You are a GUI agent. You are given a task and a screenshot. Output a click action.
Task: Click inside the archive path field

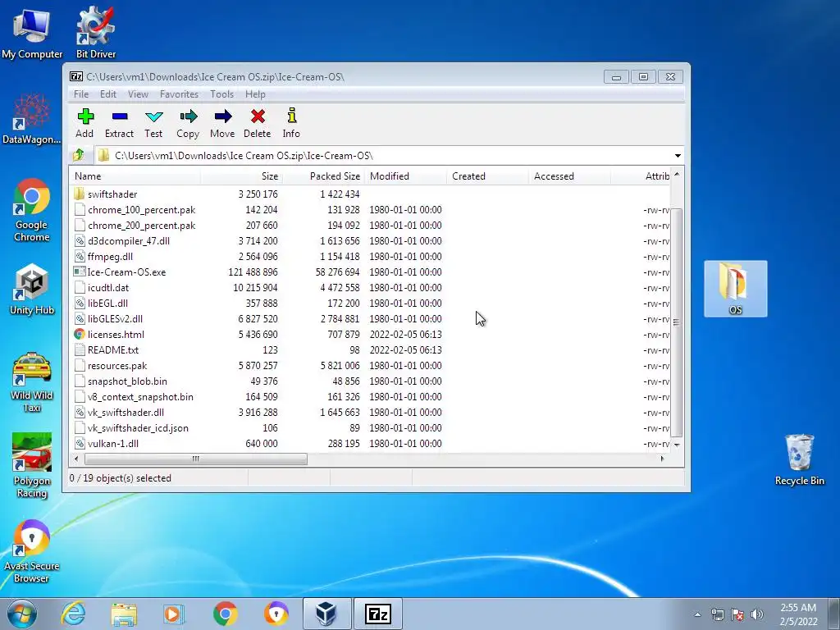[x=391, y=155]
